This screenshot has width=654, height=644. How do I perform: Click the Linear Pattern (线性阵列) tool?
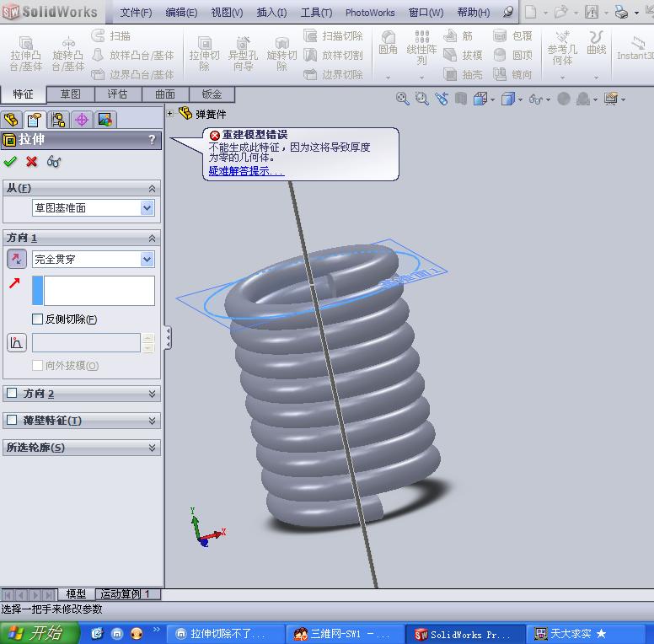pos(421,47)
